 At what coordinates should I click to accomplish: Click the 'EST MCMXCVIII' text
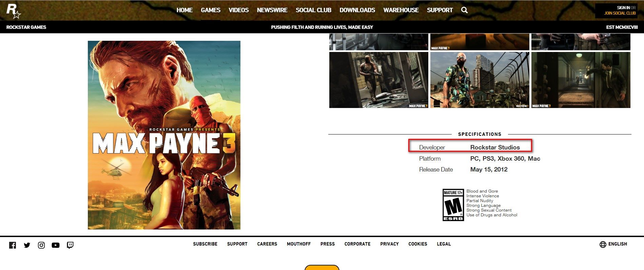pyautogui.click(x=622, y=27)
